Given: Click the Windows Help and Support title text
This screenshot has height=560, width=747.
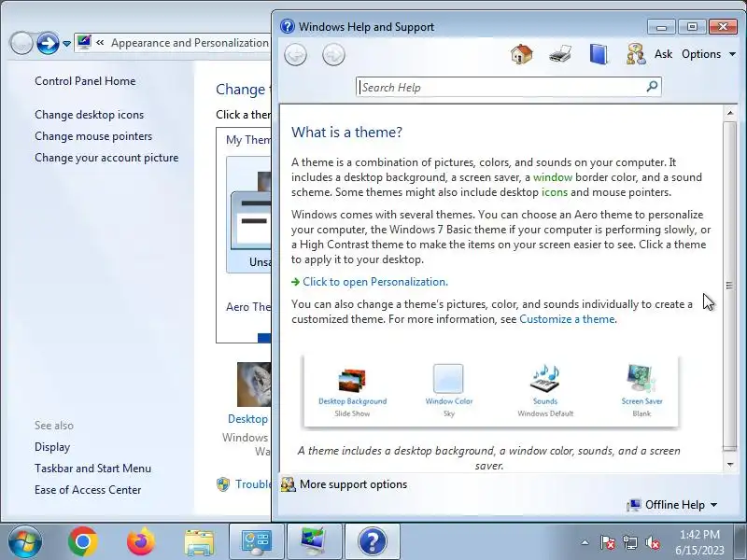Looking at the screenshot, I should 366,27.
